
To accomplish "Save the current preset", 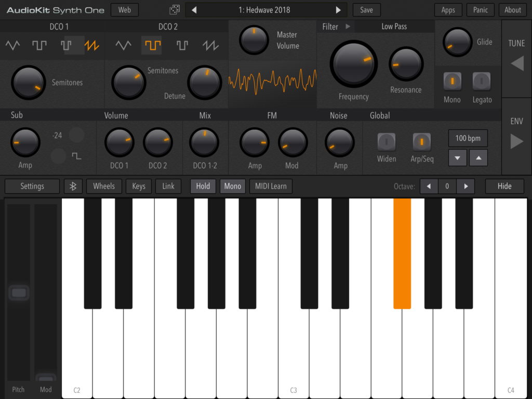I will click(366, 9).
